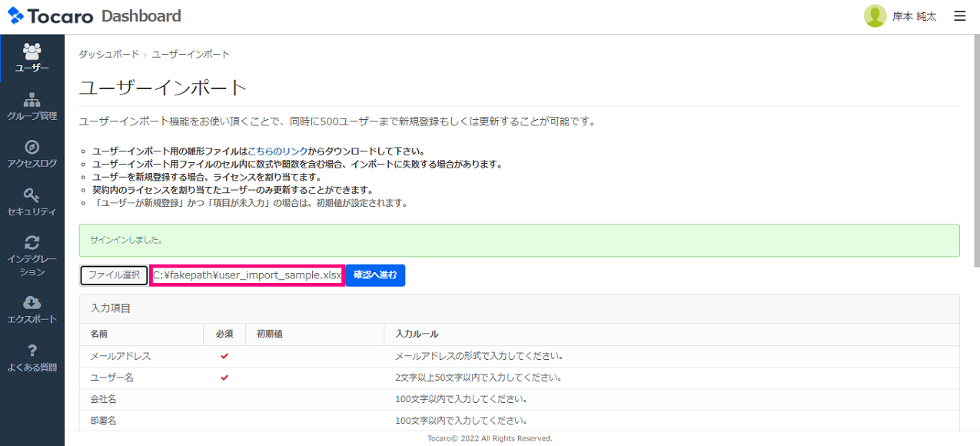This screenshot has width=980, height=446.
Task: Open グループ管理 hierarchy icon
Action: point(32,100)
